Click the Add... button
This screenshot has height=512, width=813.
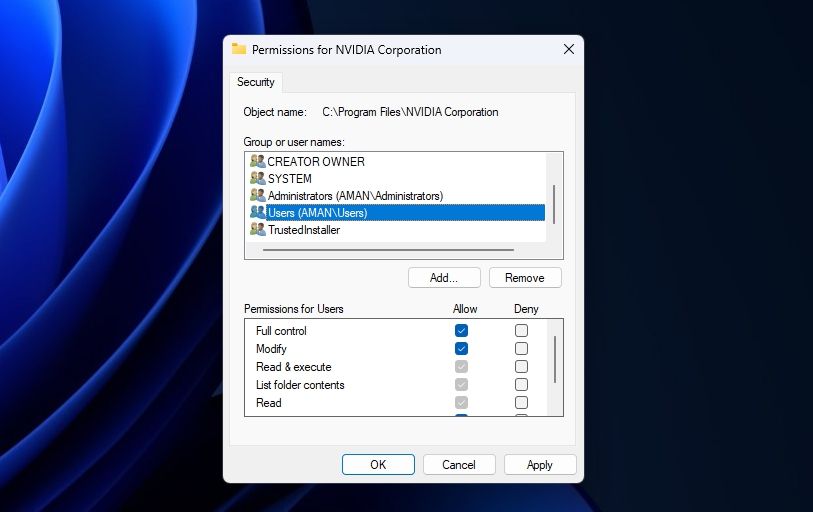[x=444, y=278]
